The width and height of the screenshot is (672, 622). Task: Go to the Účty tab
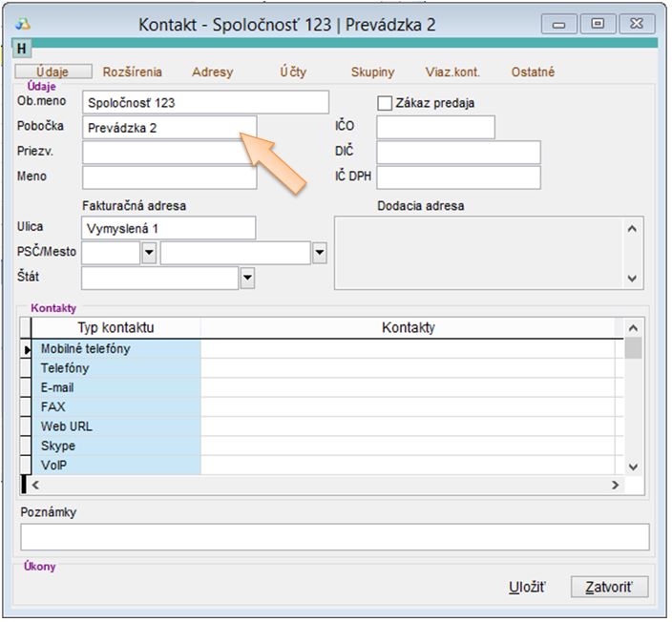pyautogui.click(x=293, y=73)
